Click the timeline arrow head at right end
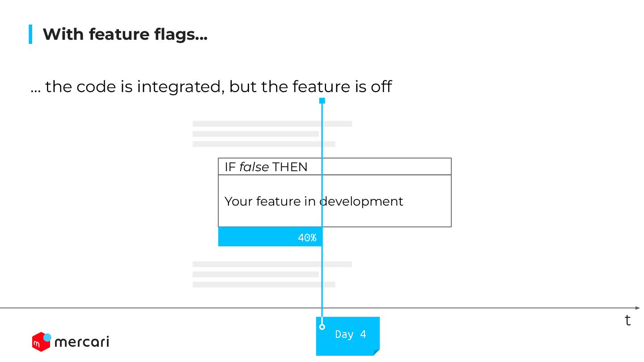The image size is (644, 362). pos(637,308)
